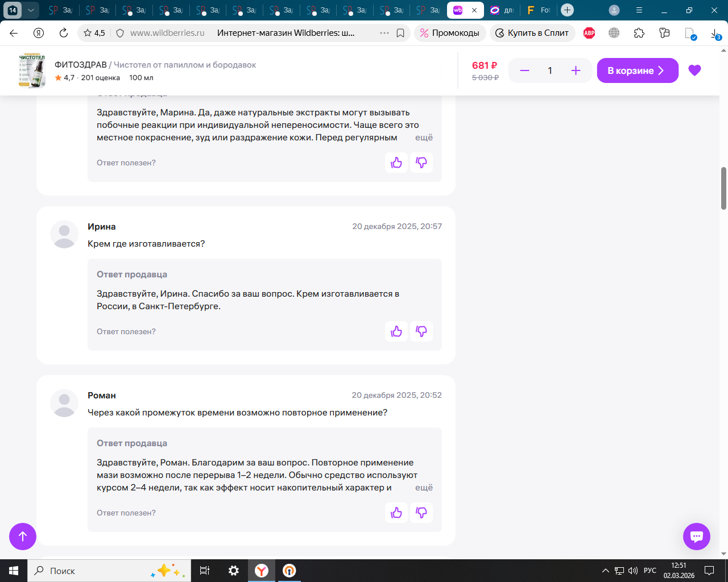Open the ФИТОЗДРАВ brand link
This screenshot has width=728, height=582.
[81, 65]
